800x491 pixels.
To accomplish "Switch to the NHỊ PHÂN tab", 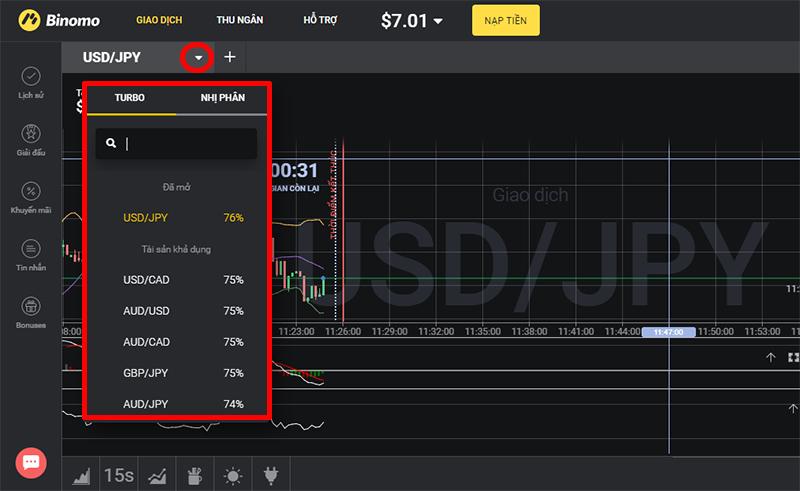I will [220, 98].
